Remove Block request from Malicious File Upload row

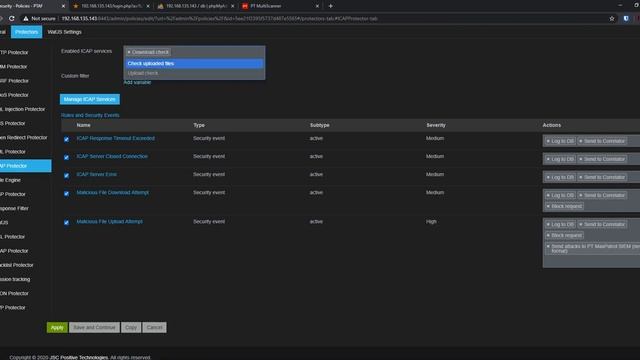tap(548, 236)
